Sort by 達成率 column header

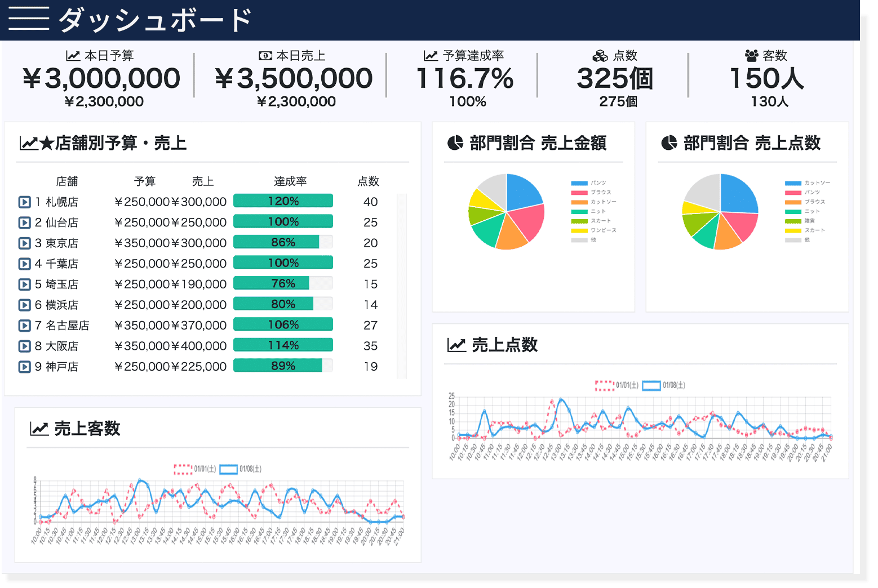[x=290, y=181]
